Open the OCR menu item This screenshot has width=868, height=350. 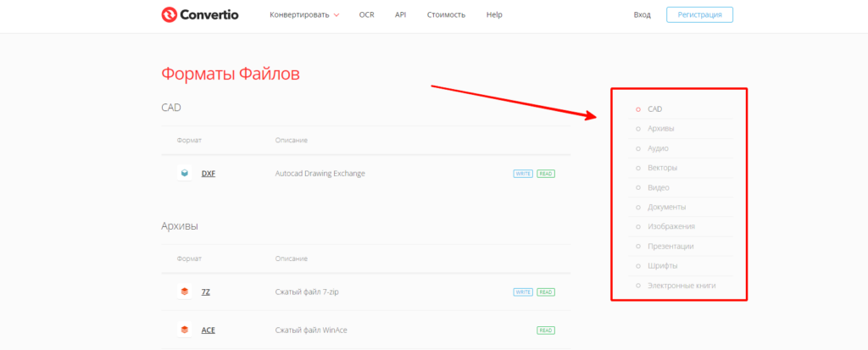tap(366, 15)
